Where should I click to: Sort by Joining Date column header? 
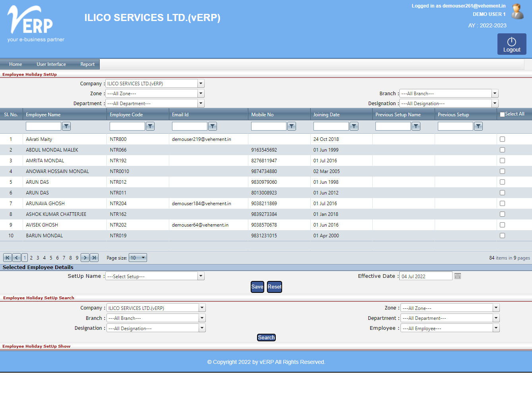326,115
